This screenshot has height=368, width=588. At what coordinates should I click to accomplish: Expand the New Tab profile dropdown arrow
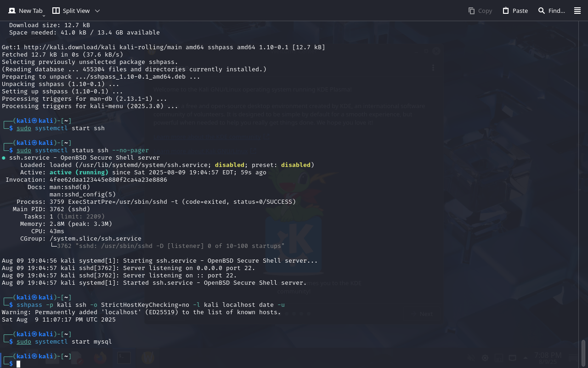[44, 15]
